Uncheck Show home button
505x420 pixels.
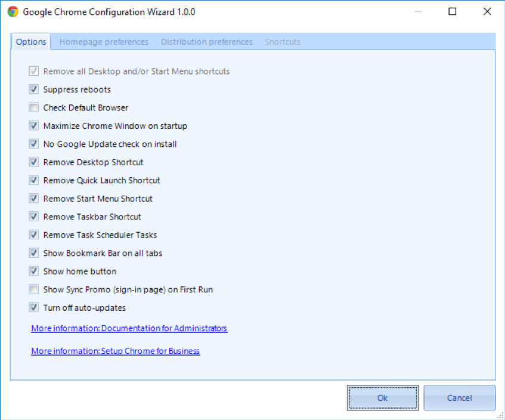point(34,271)
